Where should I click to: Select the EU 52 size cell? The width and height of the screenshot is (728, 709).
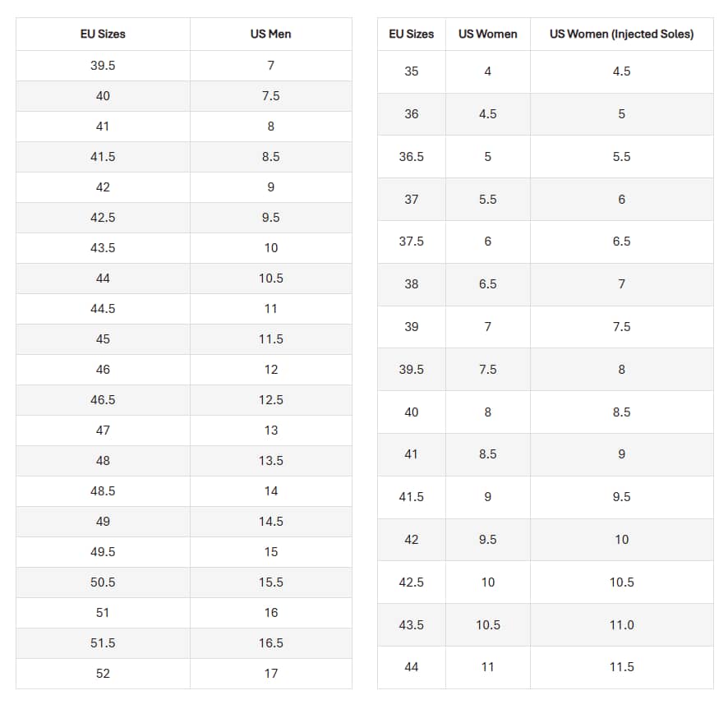click(103, 674)
